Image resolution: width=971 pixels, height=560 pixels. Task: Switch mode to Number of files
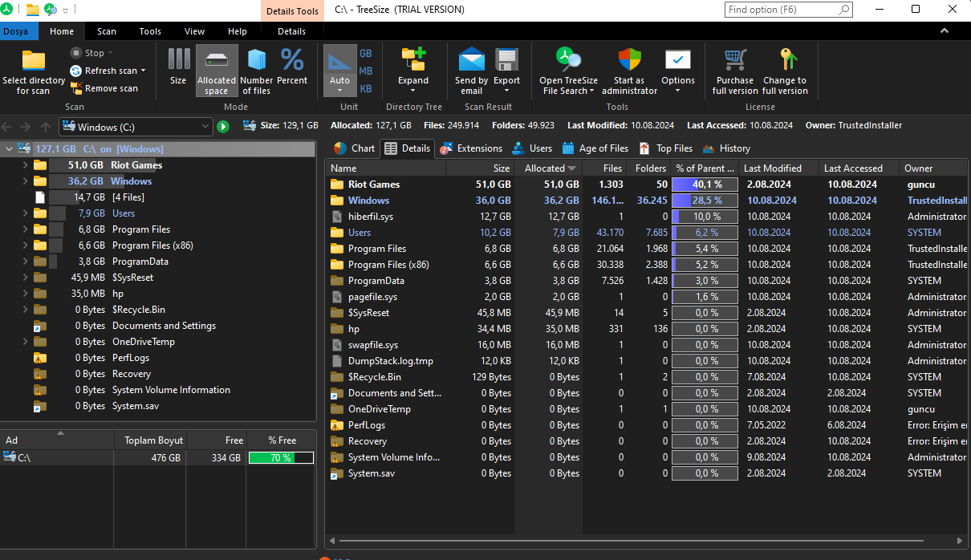tap(257, 71)
